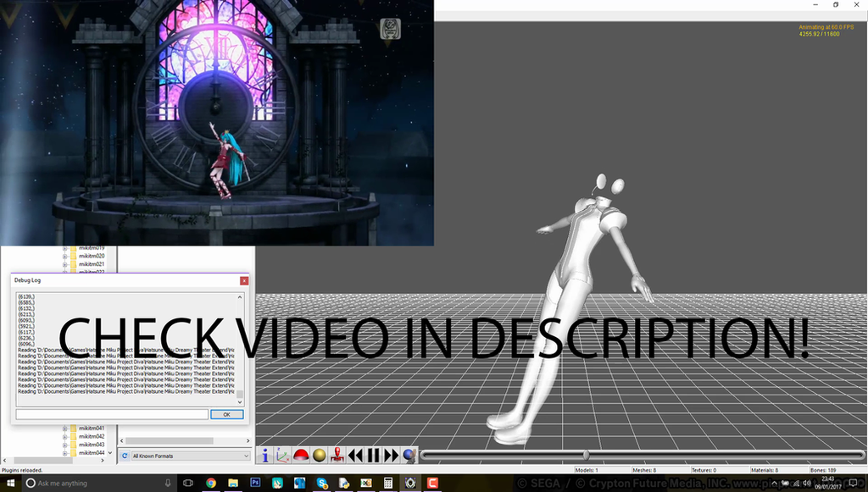The height and width of the screenshot is (492, 868).
Task: Toggle the XYZ axis display icon
Action: point(283,456)
